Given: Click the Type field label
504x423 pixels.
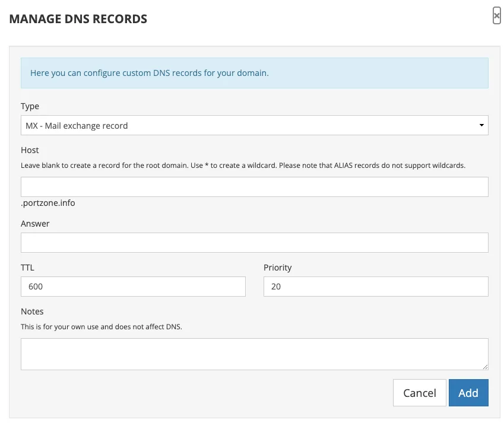Looking at the screenshot, I should click(30, 106).
